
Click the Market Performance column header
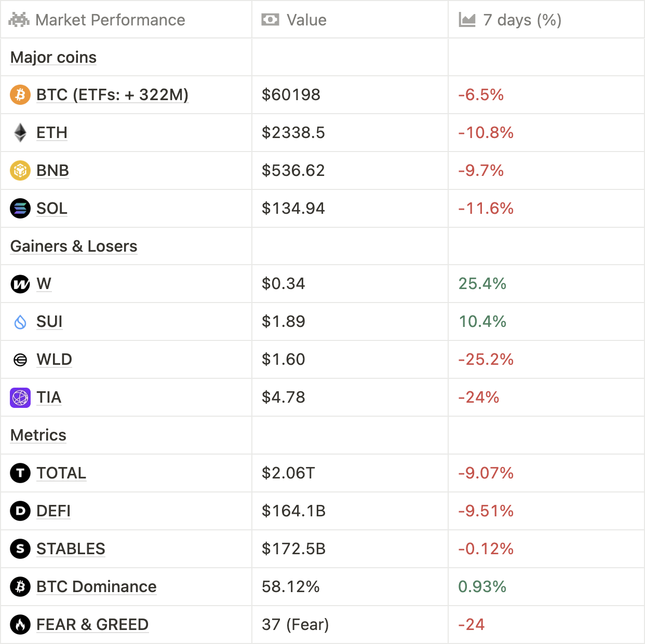pos(110,20)
